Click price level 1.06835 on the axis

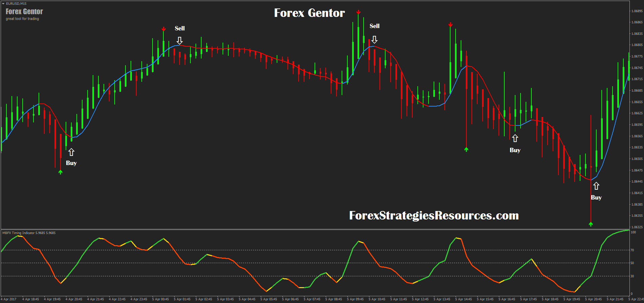click(x=637, y=34)
